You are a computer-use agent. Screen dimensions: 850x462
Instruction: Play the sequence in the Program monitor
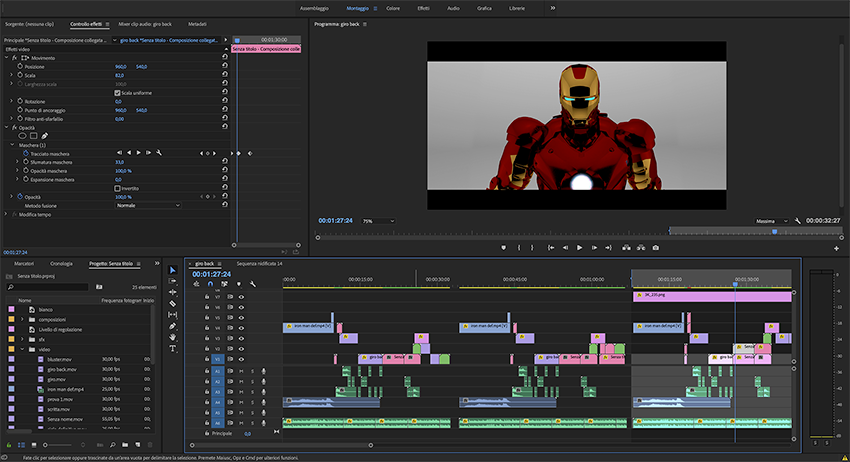579,248
